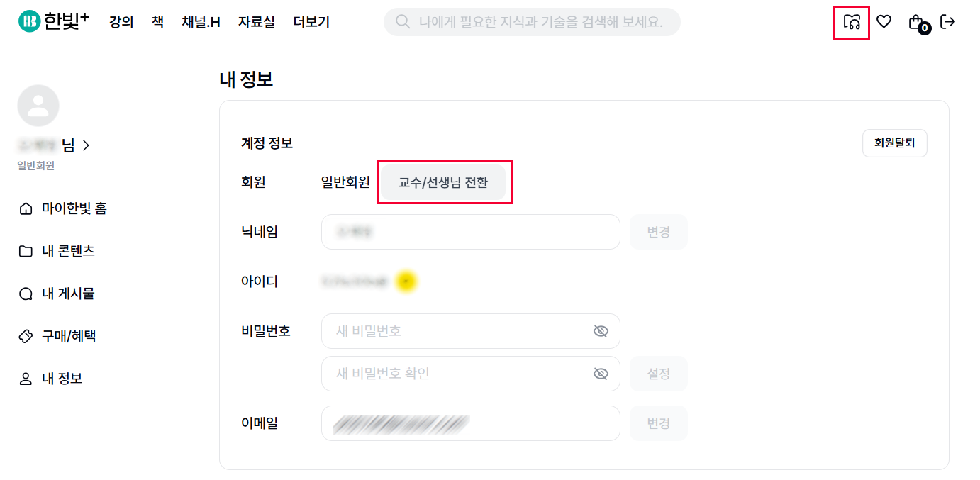The width and height of the screenshot is (980, 480).
Task: Open the wishlist heart icon
Action: [884, 22]
